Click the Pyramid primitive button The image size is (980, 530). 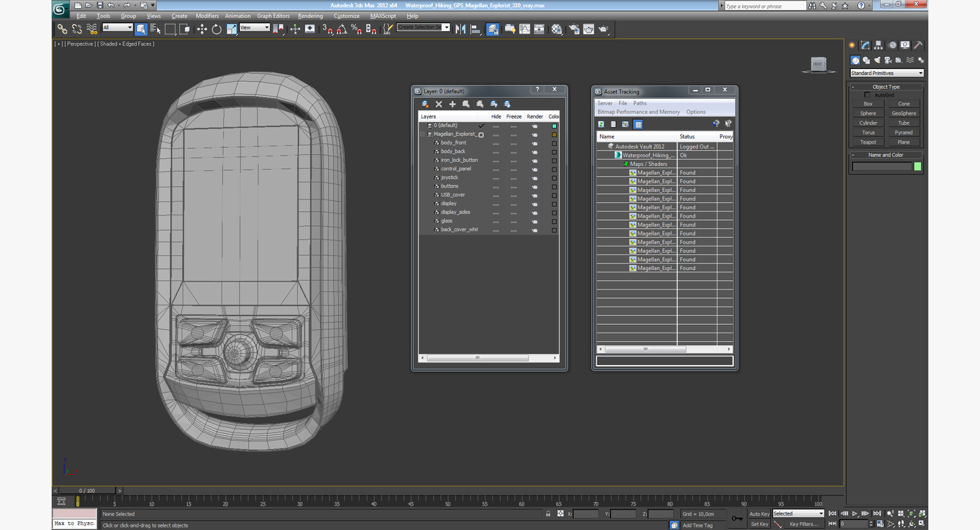coord(904,132)
